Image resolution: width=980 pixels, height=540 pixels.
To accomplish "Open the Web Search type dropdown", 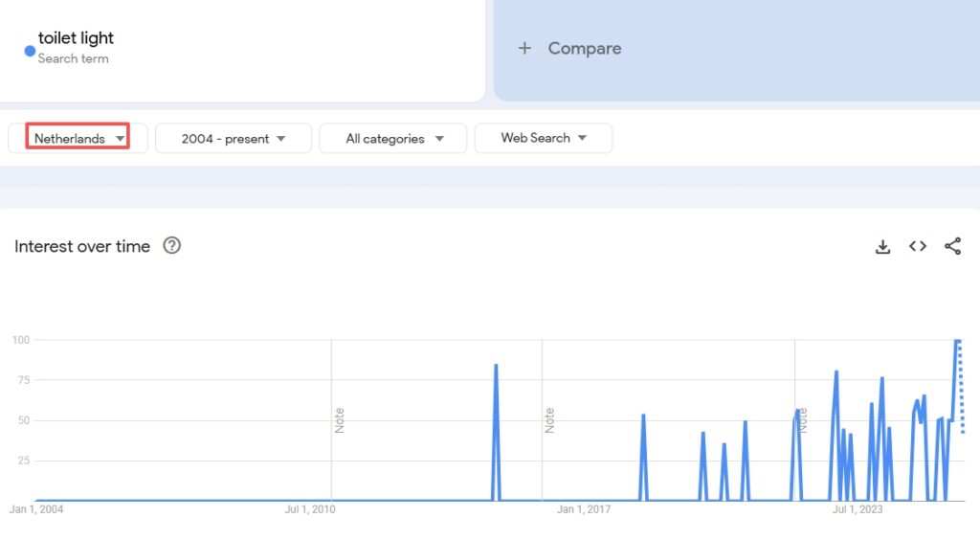I will [x=543, y=138].
